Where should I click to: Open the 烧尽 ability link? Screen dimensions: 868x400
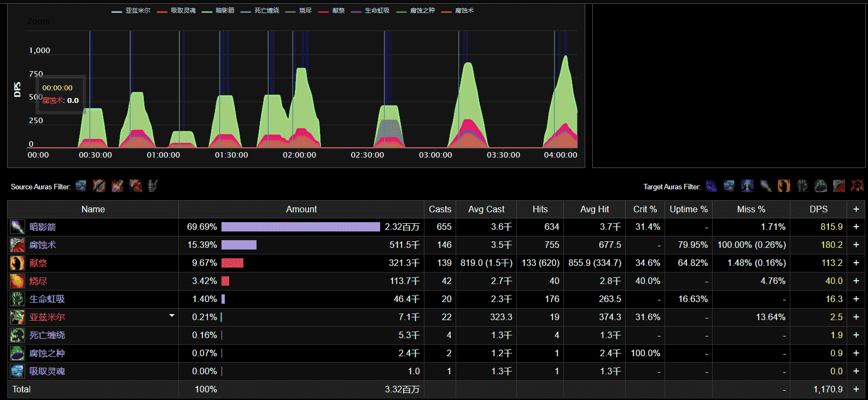coord(38,281)
